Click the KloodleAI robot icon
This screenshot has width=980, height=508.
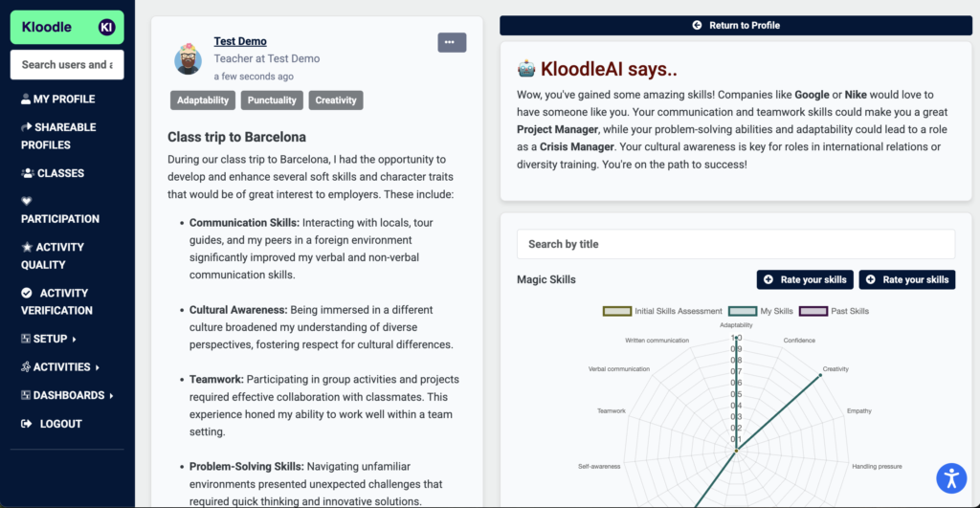[x=526, y=69]
